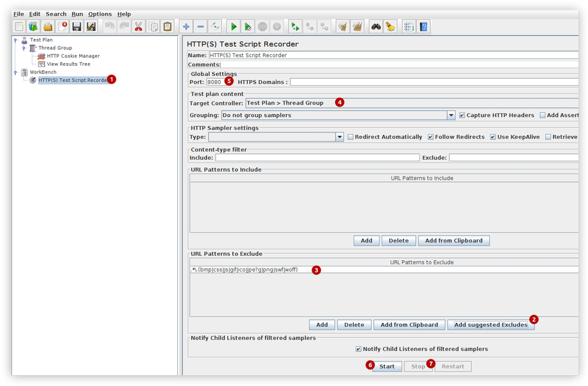This screenshot has height=386, width=588.
Task: Open the HTTP Sampler Type dropdown
Action: [x=339, y=137]
